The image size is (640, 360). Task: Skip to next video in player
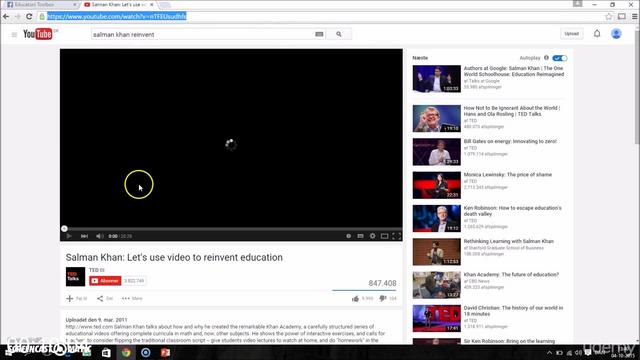click(x=84, y=236)
